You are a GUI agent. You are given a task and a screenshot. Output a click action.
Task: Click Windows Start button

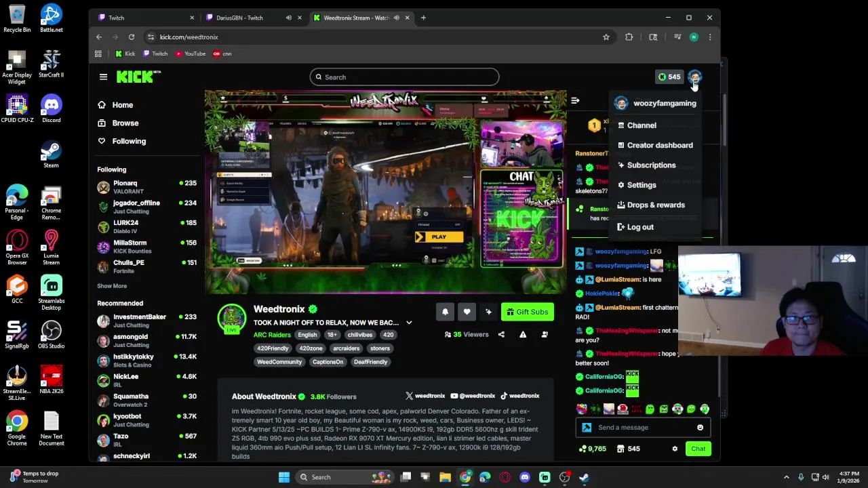[284, 477]
